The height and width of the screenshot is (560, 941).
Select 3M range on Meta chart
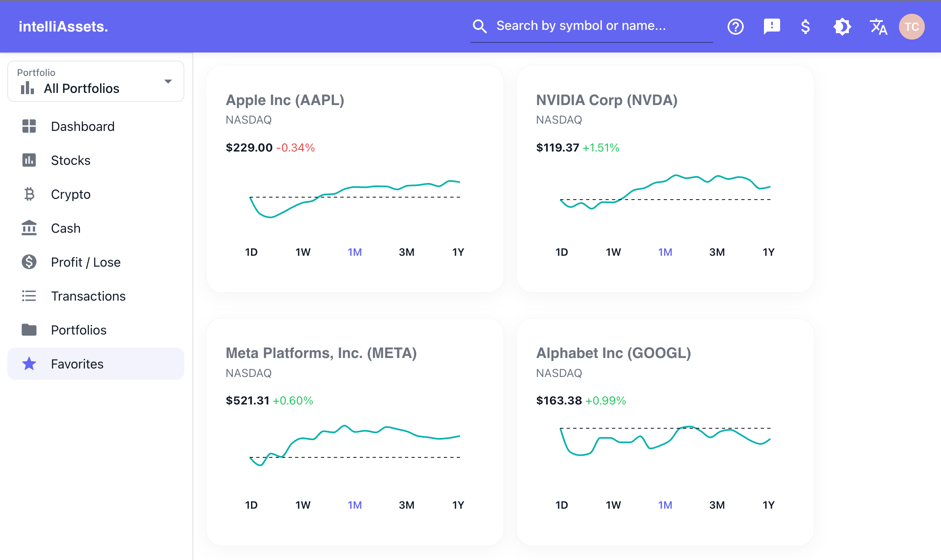point(406,505)
